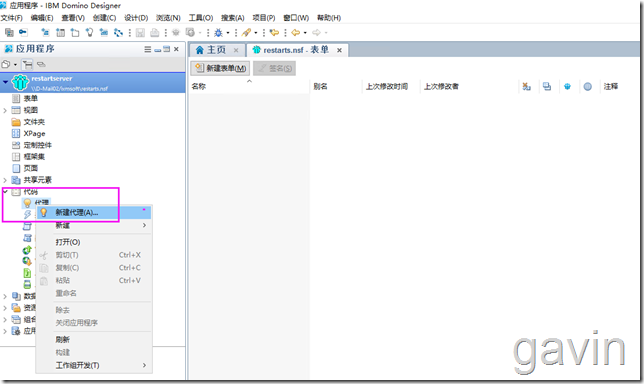Image resolution: width=644 pixels, height=384 pixels.
Task: Collapse the restartserver application node
Action: point(5,82)
